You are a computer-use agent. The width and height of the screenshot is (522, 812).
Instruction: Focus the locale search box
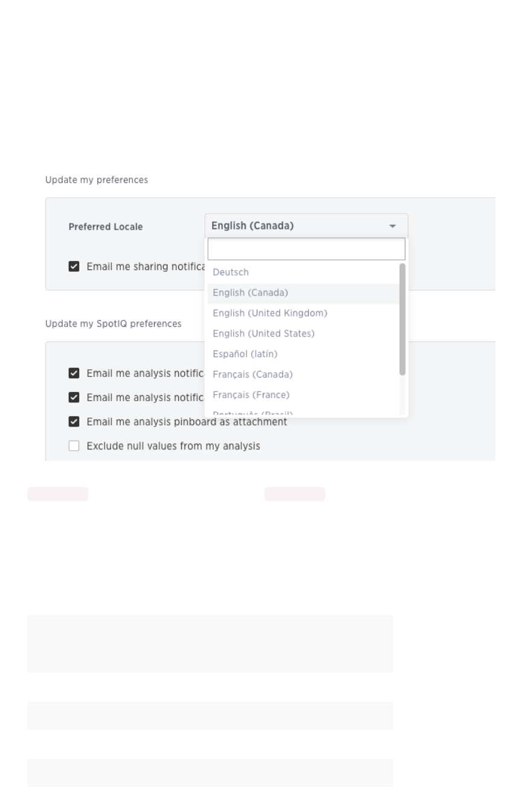pos(306,249)
